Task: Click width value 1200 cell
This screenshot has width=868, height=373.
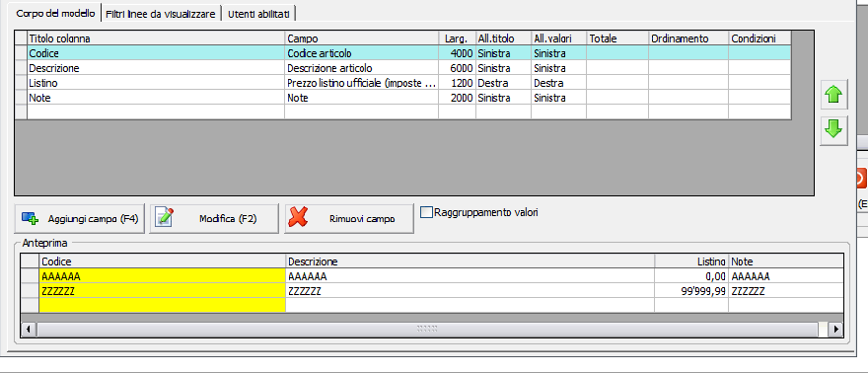Action: 458,83
